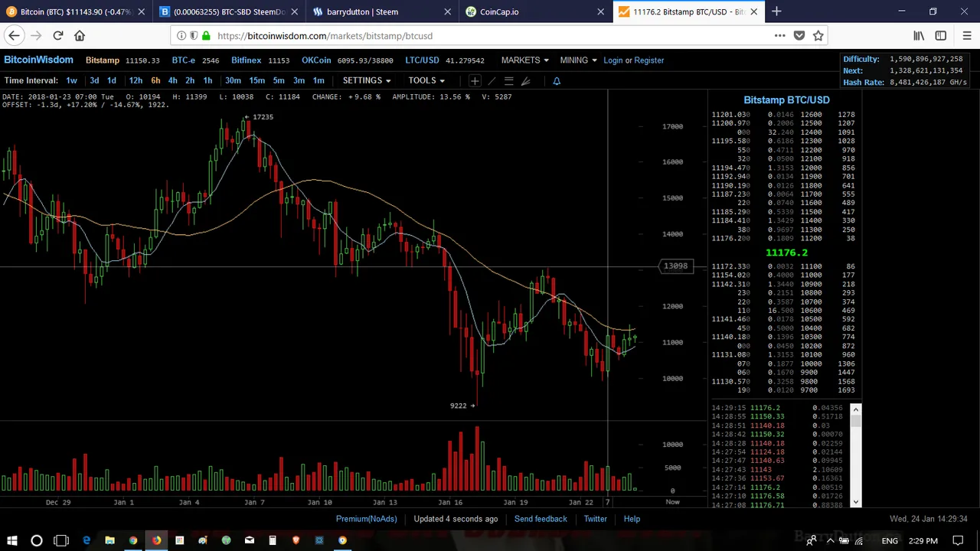The height and width of the screenshot is (551, 980).
Task: Set time interval to 1d
Action: point(112,80)
